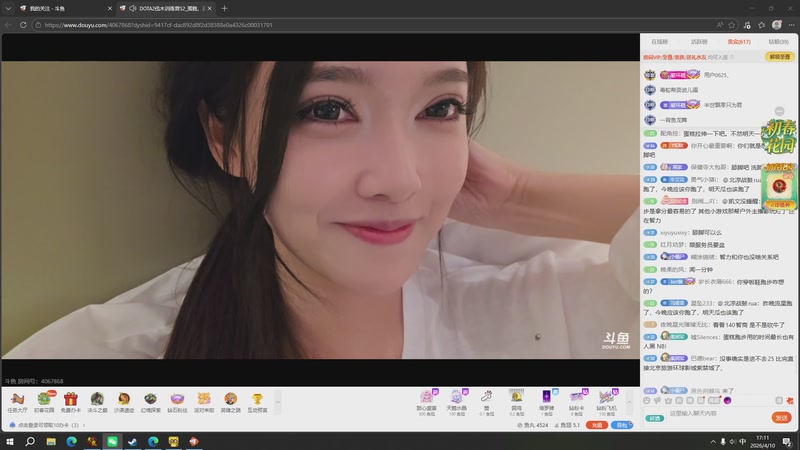Open the blue 背包 backpack button
This screenshot has width=800, height=450.
622,425
